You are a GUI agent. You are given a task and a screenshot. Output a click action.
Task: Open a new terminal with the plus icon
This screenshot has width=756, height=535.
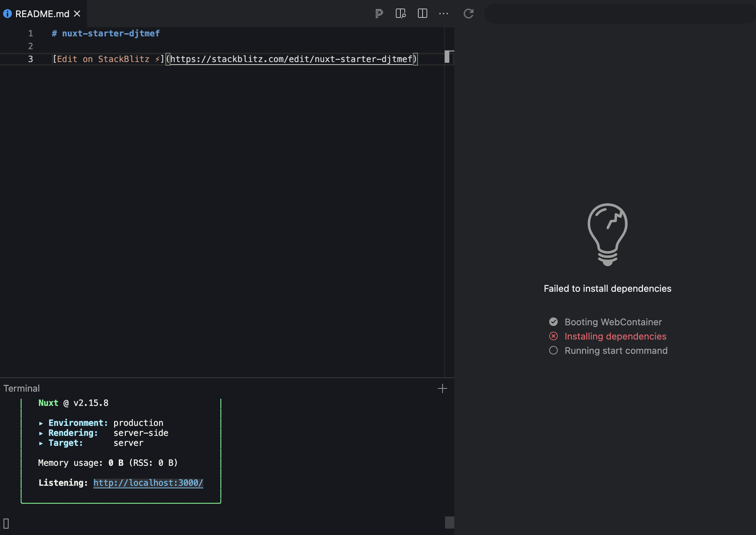442,388
